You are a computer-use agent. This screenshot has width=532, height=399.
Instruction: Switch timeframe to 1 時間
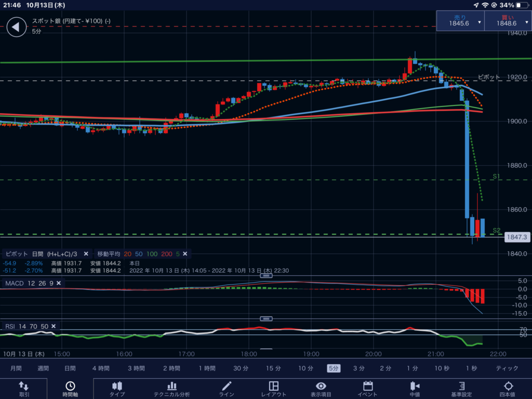click(207, 368)
